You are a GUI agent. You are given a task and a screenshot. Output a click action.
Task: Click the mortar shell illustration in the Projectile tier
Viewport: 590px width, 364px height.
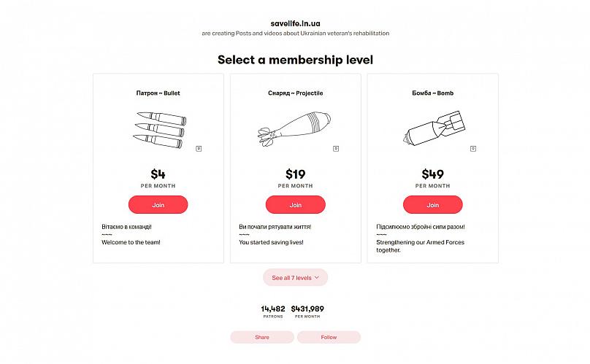click(294, 128)
